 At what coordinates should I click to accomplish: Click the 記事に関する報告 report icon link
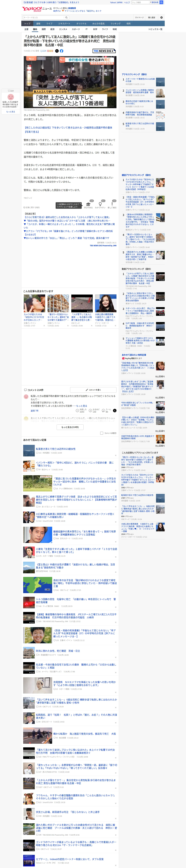tap(31, 208)
